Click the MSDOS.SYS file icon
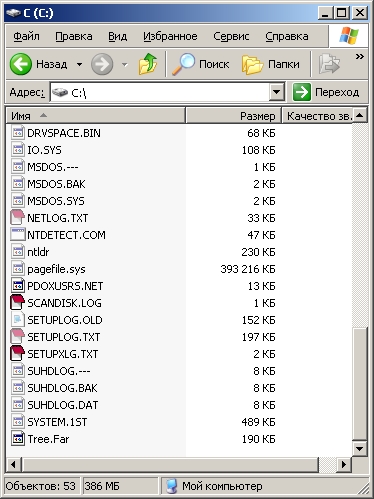The image size is (374, 499). (x=18, y=201)
